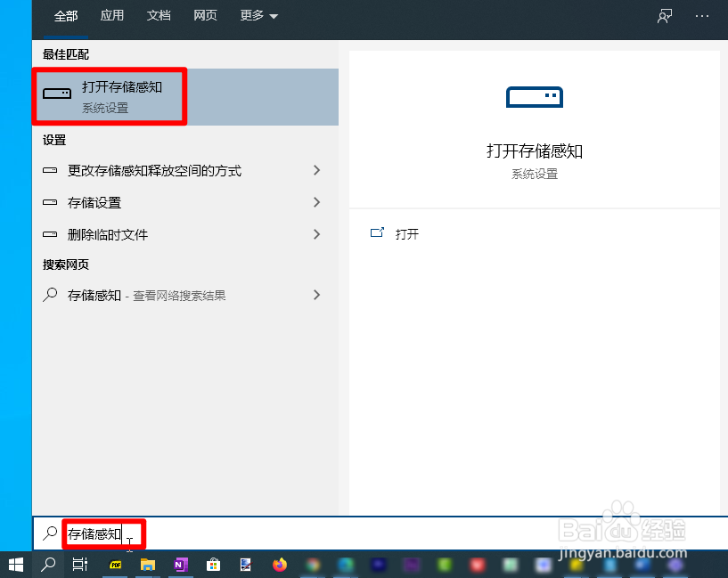Switch to the 文档 search tab
728x578 pixels.
[159, 15]
